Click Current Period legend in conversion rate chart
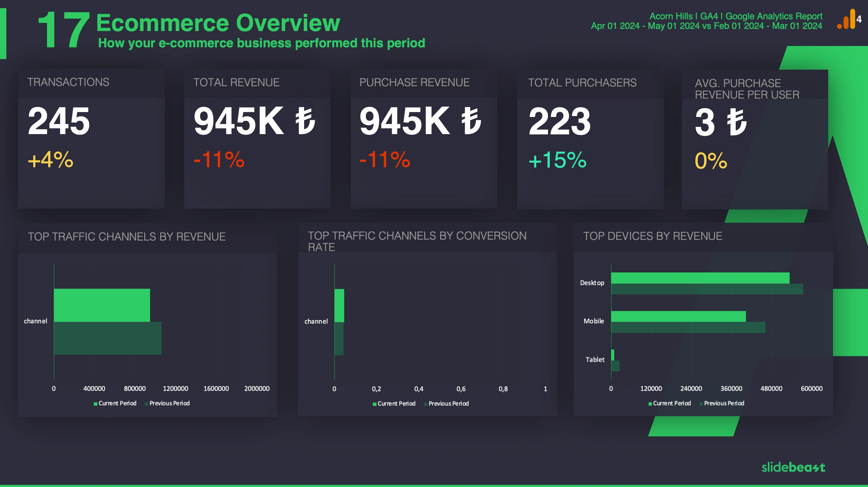Viewport: 868px width, 487px height. coord(394,404)
